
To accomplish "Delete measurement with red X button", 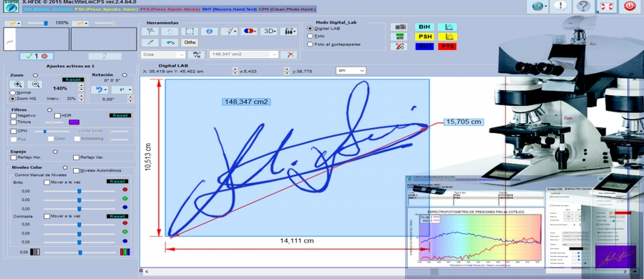I will [290, 54].
